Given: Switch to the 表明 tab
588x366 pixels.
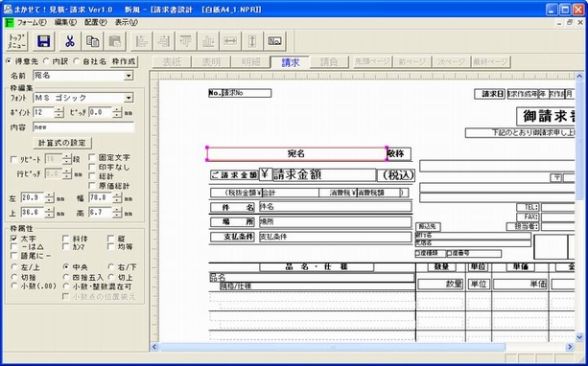Looking at the screenshot, I should coord(211,62).
